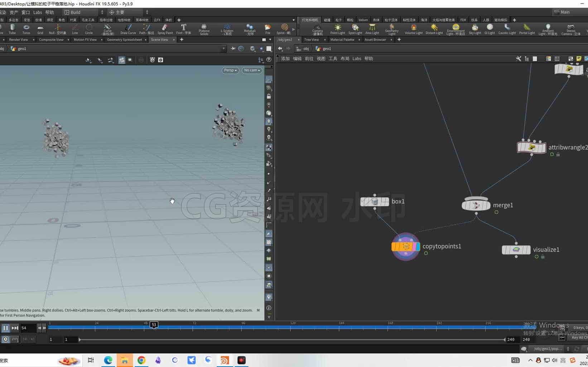Screen dimensions: 588x367
Task: Choose the Spray Paint tool
Action: [x=165, y=29]
